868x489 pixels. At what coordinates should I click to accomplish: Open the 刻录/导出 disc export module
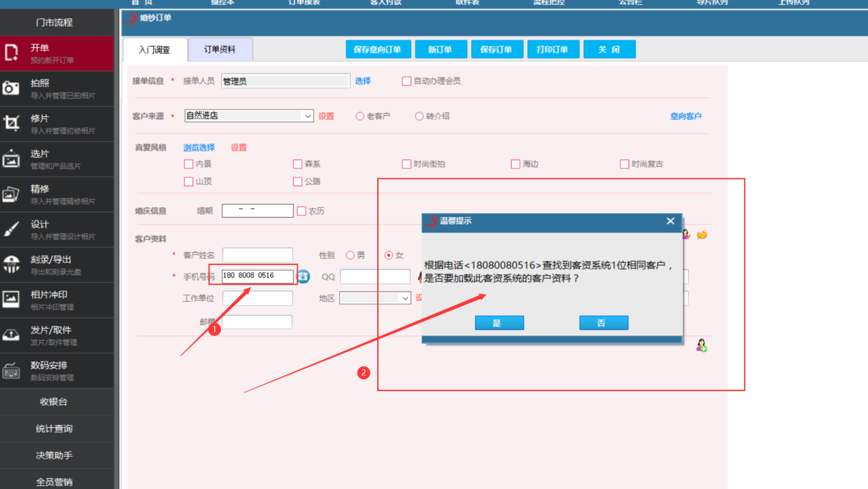coord(12,265)
